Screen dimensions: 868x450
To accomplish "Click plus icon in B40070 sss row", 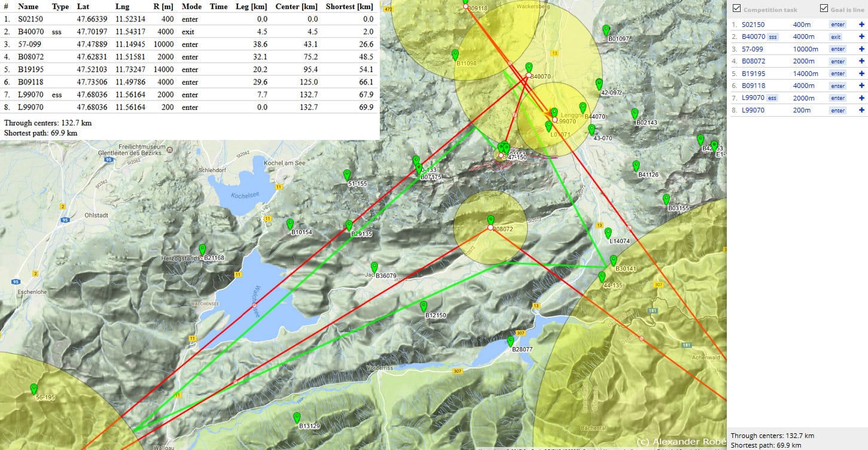I will pos(861,37).
